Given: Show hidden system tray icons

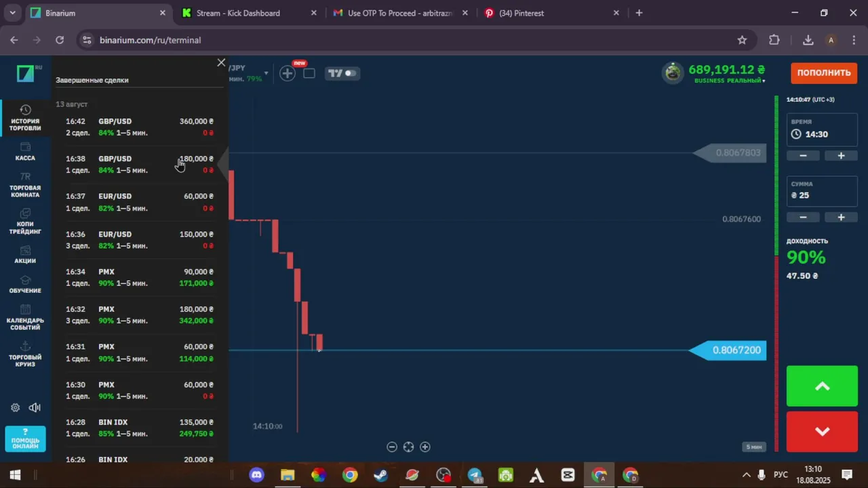Looking at the screenshot, I should tap(747, 475).
